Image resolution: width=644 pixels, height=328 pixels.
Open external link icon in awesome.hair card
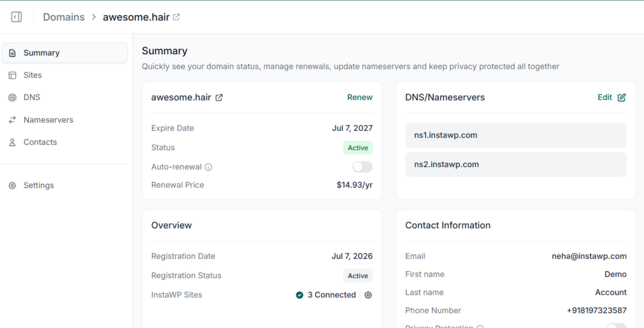click(x=219, y=98)
